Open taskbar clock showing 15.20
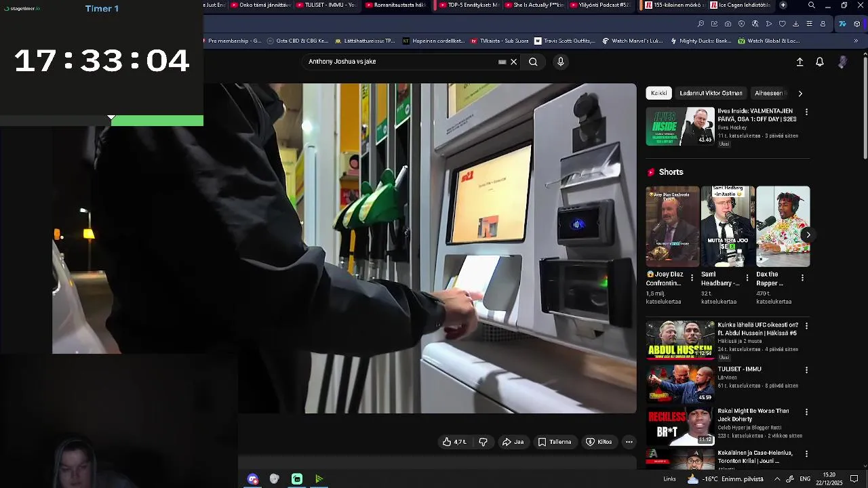This screenshot has height=488, width=868. pyautogui.click(x=829, y=479)
